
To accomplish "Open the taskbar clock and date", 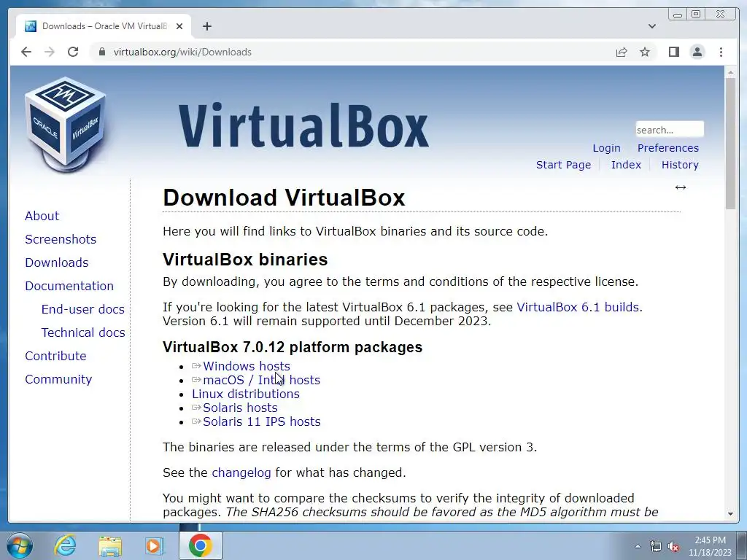I will [710, 546].
